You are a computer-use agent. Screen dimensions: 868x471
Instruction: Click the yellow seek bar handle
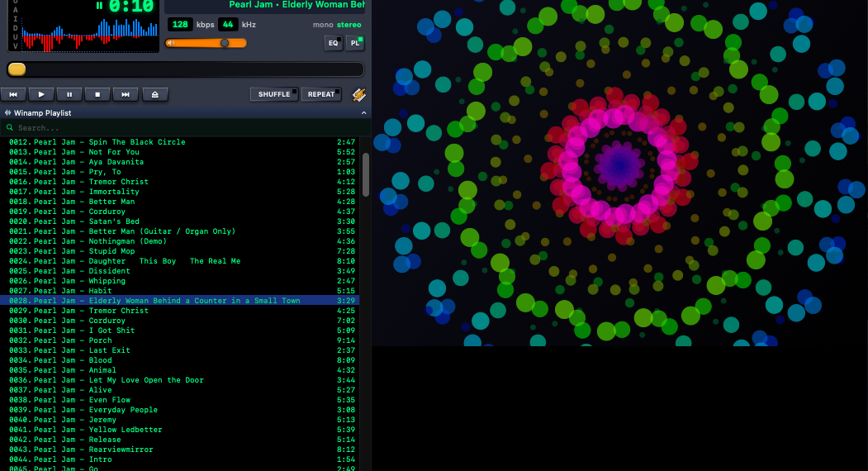click(17, 69)
